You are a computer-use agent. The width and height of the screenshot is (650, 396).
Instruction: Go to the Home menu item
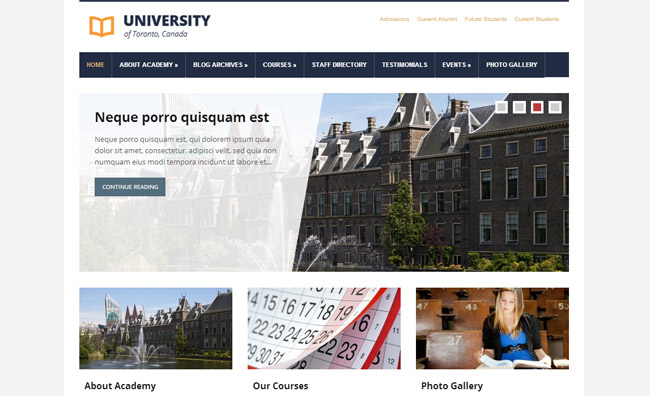point(95,65)
